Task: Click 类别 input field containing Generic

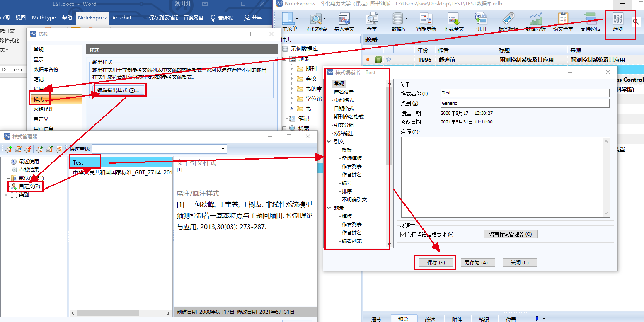Action: [x=525, y=103]
